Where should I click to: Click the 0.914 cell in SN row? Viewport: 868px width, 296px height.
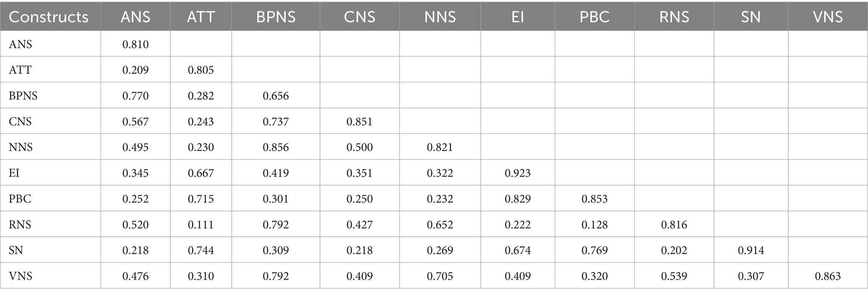pos(750,251)
